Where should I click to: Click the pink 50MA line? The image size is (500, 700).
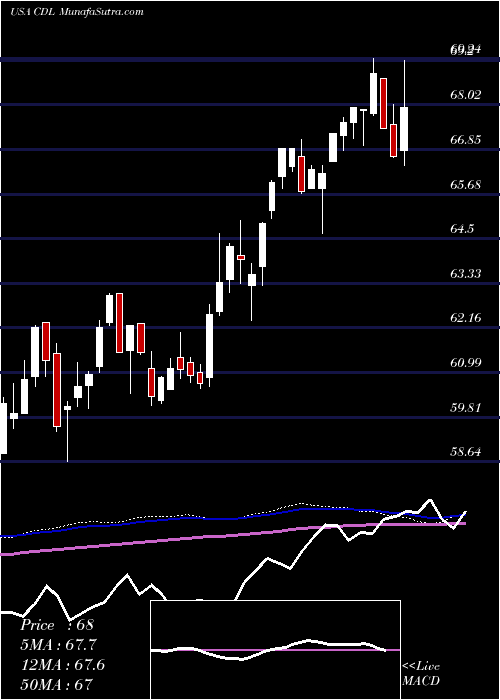coord(232,536)
